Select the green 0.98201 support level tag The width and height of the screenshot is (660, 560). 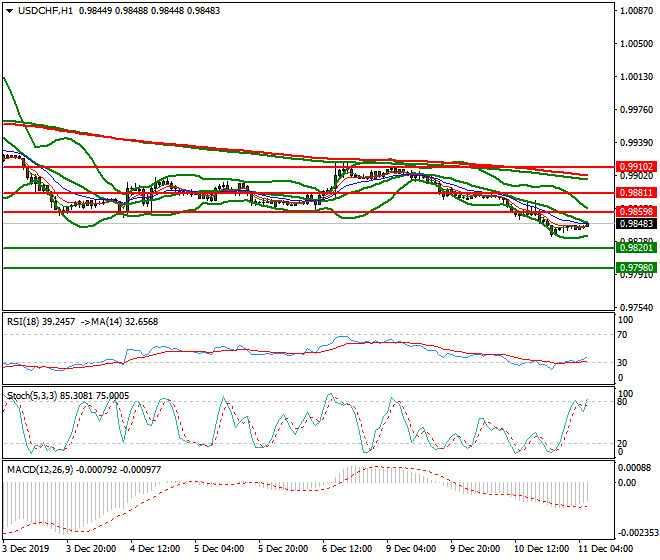(635, 247)
